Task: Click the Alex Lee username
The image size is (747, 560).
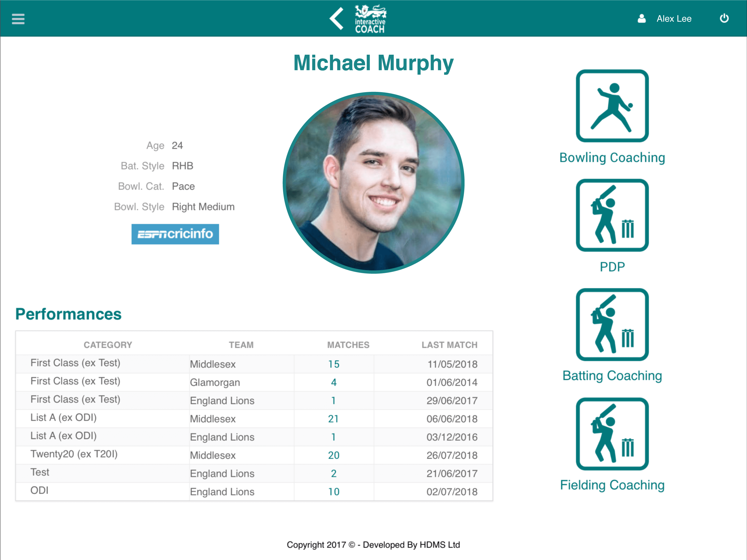Action: pos(674,19)
